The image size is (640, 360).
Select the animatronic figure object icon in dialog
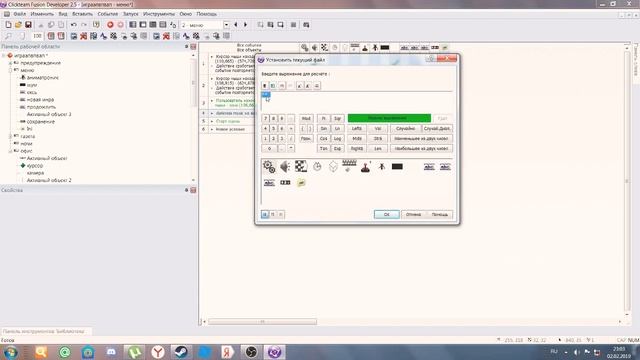click(382, 167)
